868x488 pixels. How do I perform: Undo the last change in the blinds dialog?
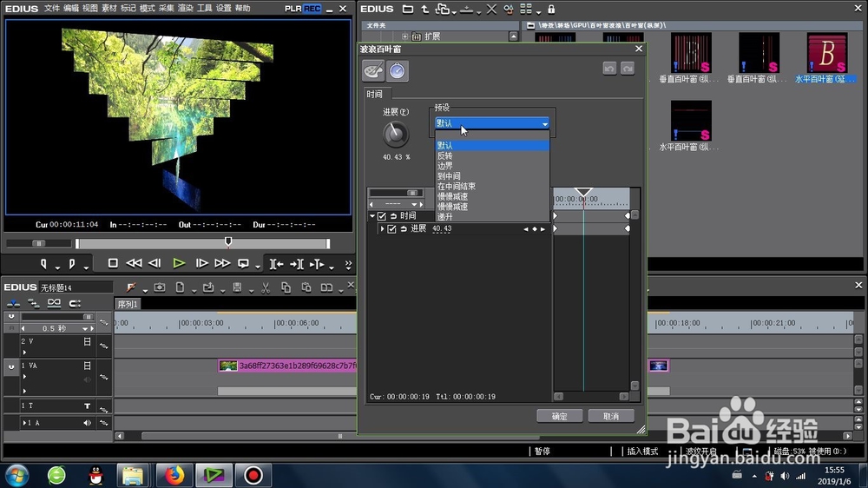[x=609, y=68]
